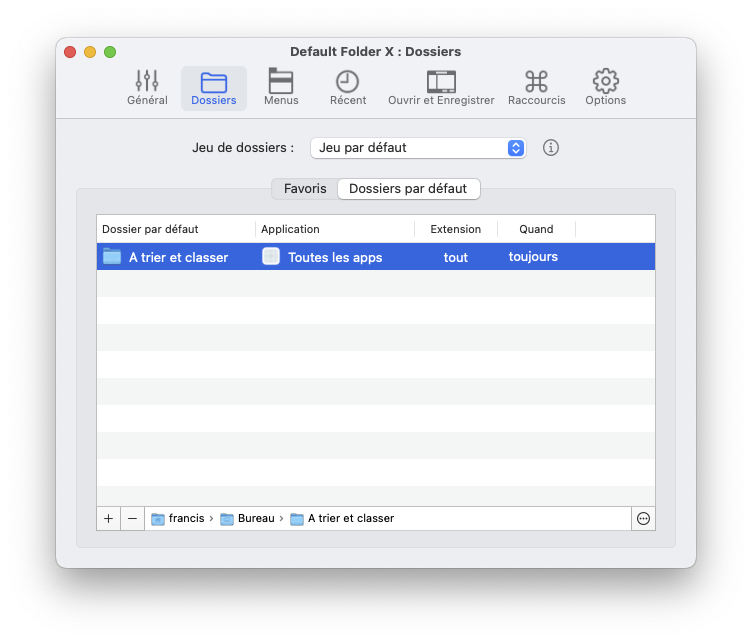
Task: Click the info icon beside folder set
Action: [x=551, y=148]
